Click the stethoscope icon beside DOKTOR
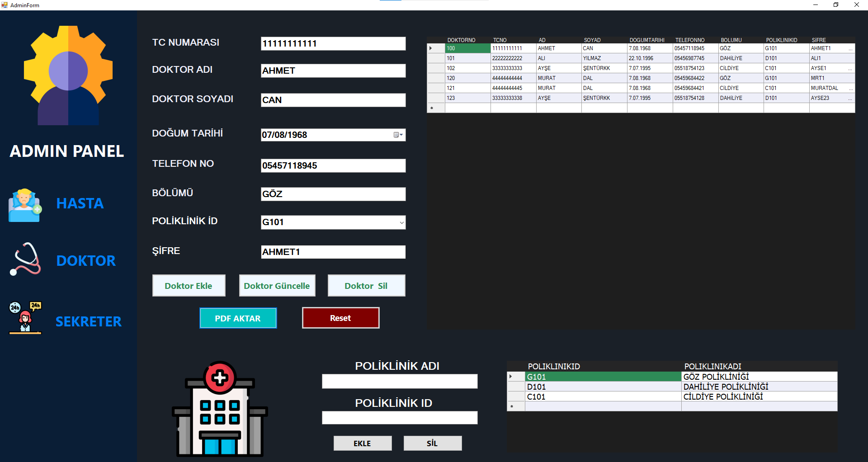 point(25,259)
